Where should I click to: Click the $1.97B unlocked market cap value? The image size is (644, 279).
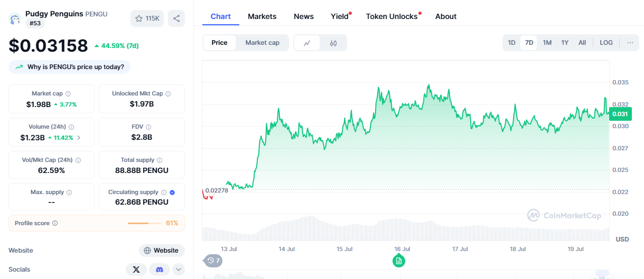pos(142,104)
